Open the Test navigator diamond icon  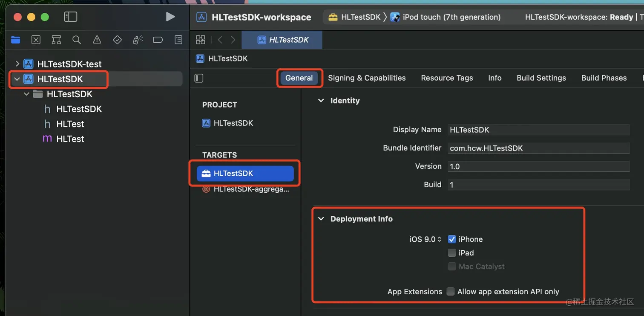(117, 40)
